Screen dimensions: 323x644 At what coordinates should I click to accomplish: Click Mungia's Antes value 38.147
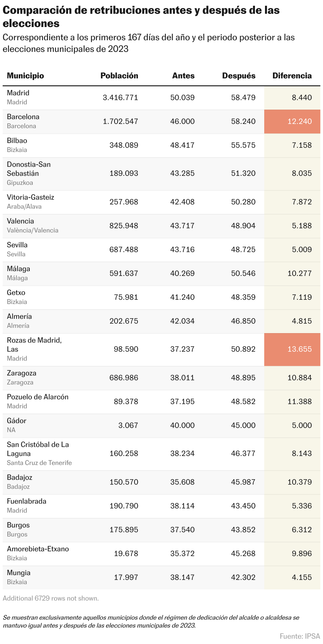pyautogui.click(x=182, y=578)
